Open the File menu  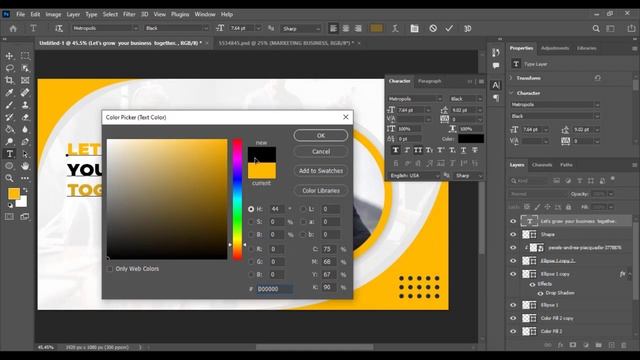point(20,14)
